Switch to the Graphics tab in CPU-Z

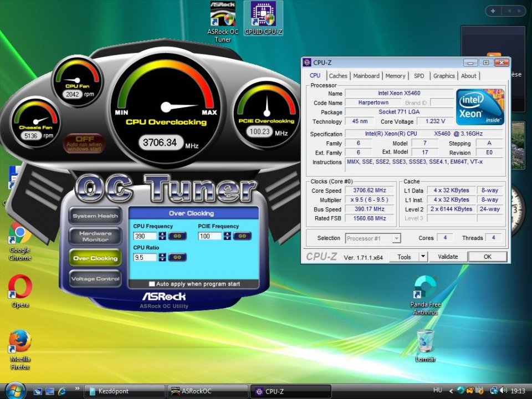(x=444, y=76)
